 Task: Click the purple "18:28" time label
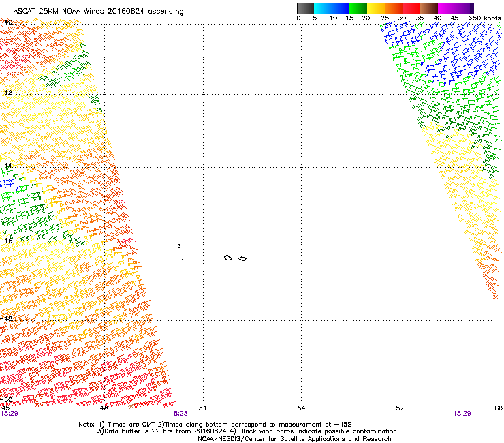point(178,414)
